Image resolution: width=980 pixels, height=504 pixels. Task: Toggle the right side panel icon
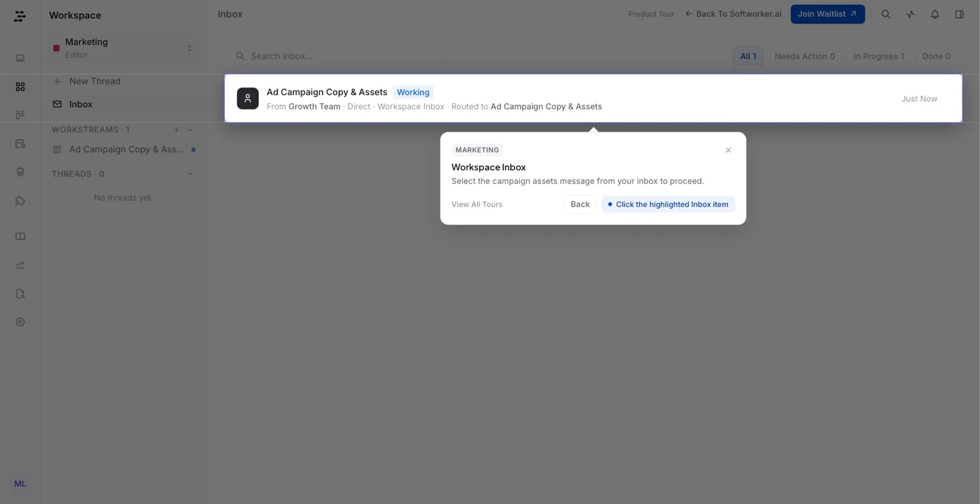pyautogui.click(x=960, y=14)
